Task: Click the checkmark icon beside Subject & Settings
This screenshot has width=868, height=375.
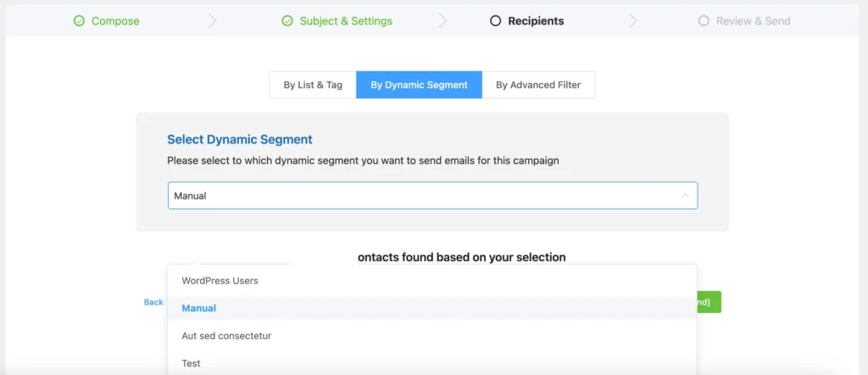Action: (287, 21)
